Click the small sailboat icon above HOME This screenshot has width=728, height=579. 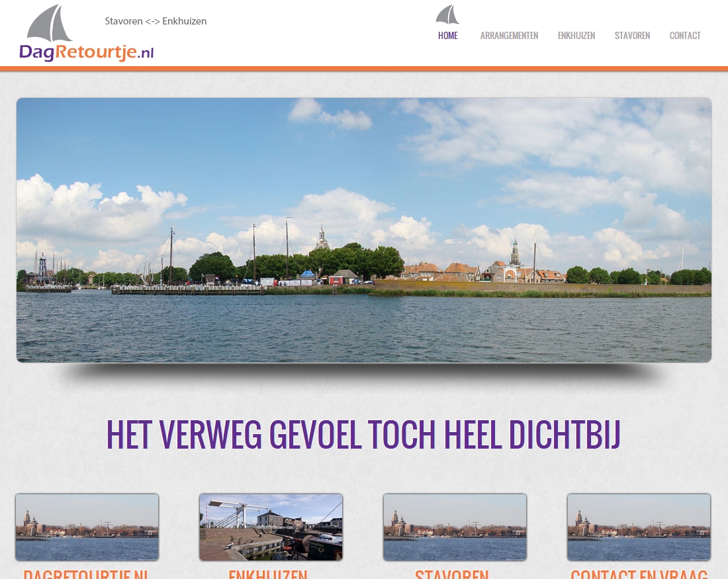click(447, 15)
